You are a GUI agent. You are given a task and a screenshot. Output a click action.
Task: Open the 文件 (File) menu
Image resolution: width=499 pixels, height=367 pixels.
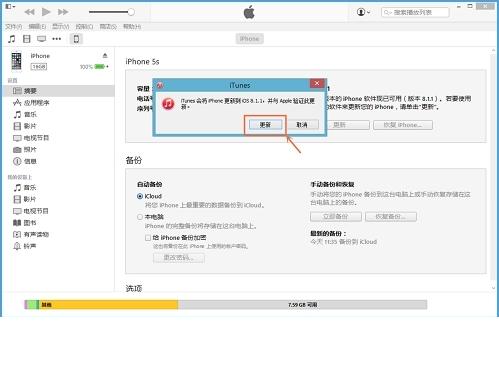[13, 26]
